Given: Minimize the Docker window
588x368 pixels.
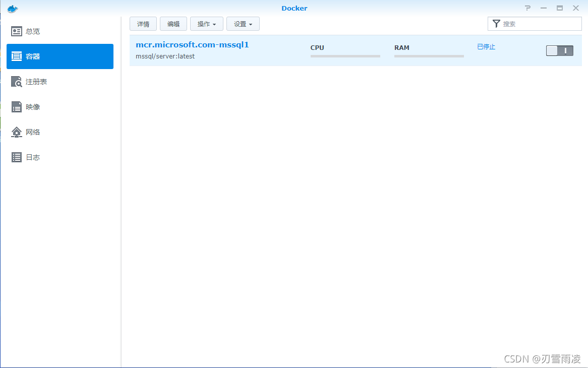Looking at the screenshot, I should point(544,8).
